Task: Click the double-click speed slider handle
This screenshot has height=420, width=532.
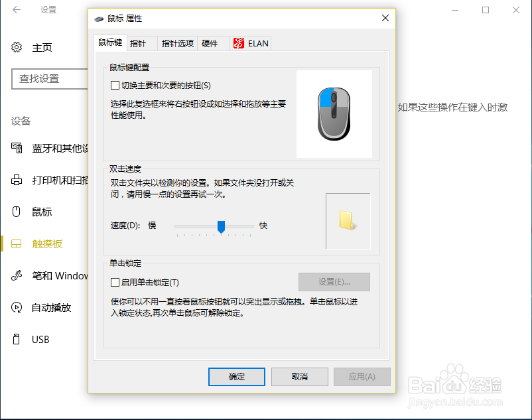Action: (221, 227)
